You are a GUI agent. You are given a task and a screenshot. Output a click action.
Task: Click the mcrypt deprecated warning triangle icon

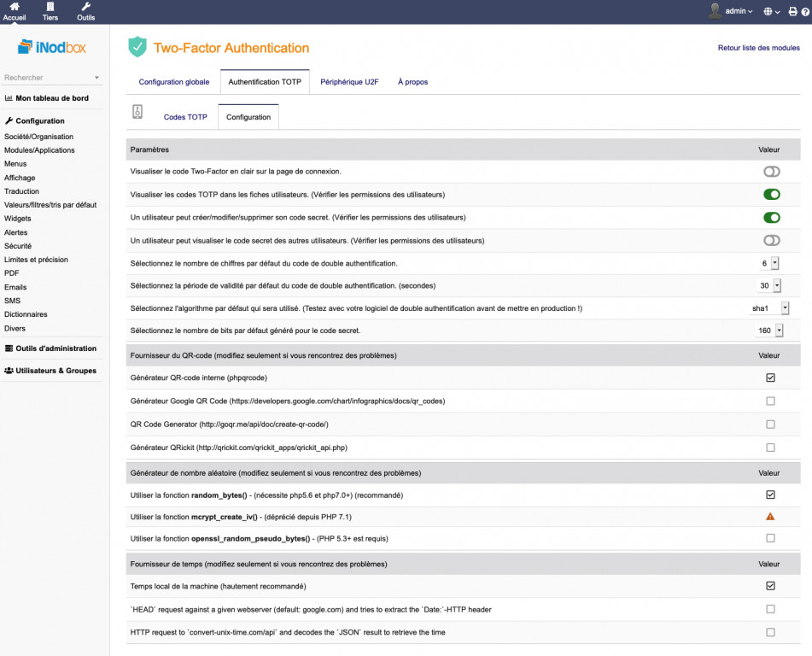tap(770, 517)
